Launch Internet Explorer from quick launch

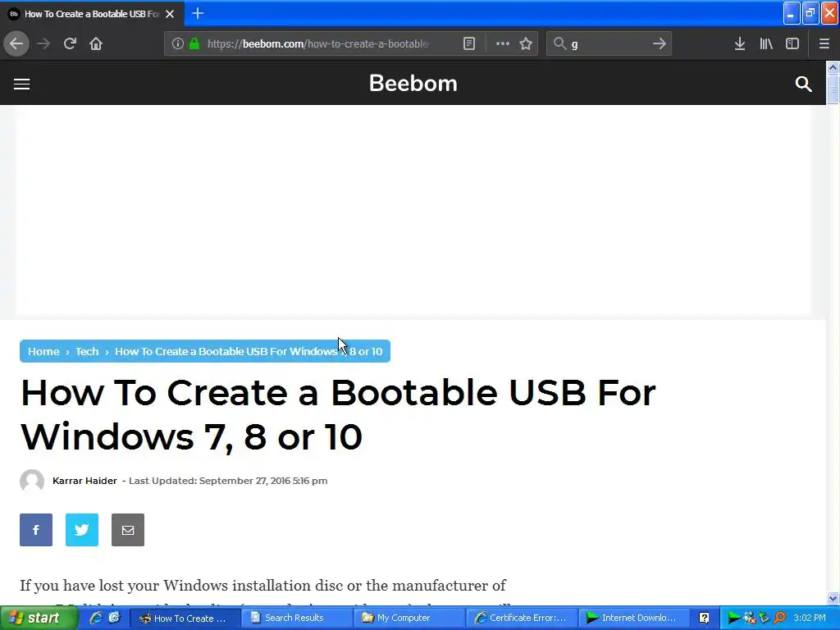click(x=96, y=618)
